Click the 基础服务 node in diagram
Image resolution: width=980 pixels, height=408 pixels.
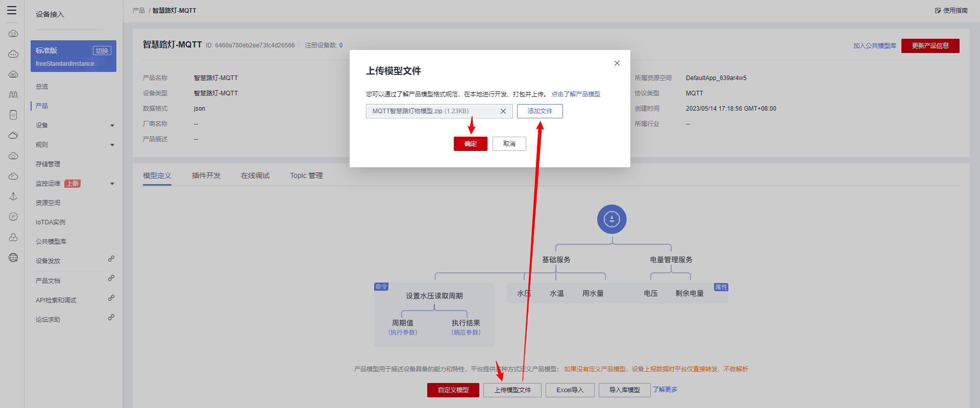tap(556, 260)
